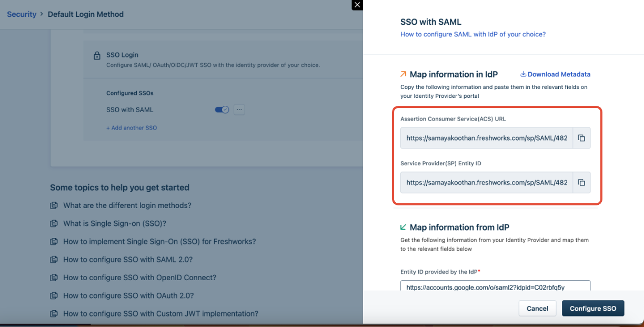
Task: Copy the Assertion Consumer Service URL
Action: 581,138
